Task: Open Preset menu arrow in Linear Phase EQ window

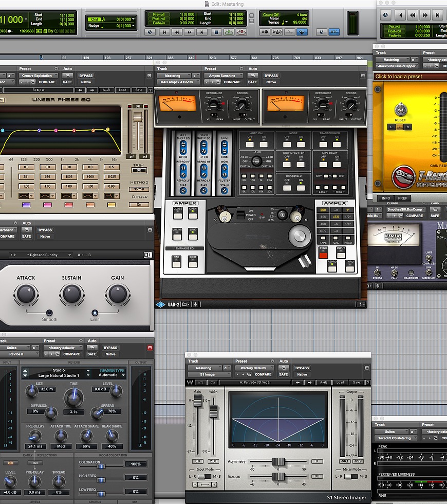Action: point(56,69)
